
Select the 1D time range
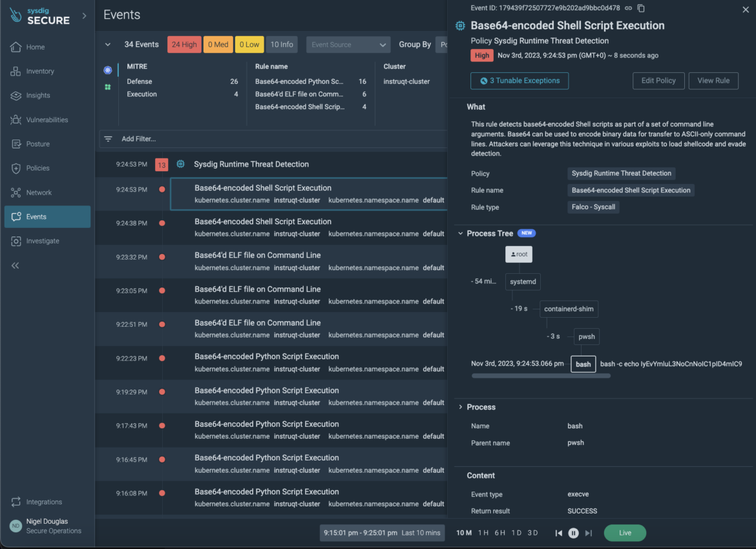(516, 533)
